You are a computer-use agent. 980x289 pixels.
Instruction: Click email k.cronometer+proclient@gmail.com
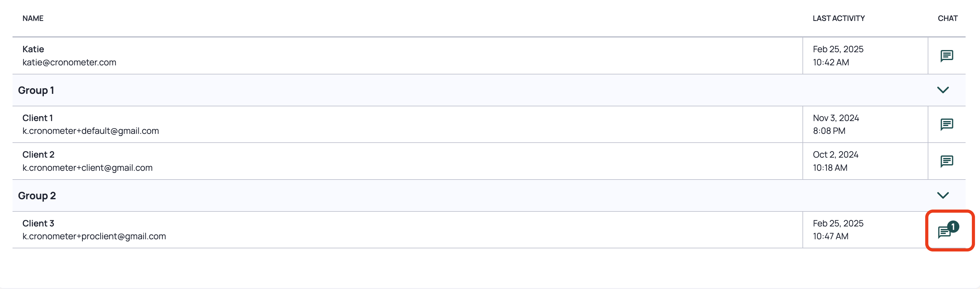(x=94, y=236)
